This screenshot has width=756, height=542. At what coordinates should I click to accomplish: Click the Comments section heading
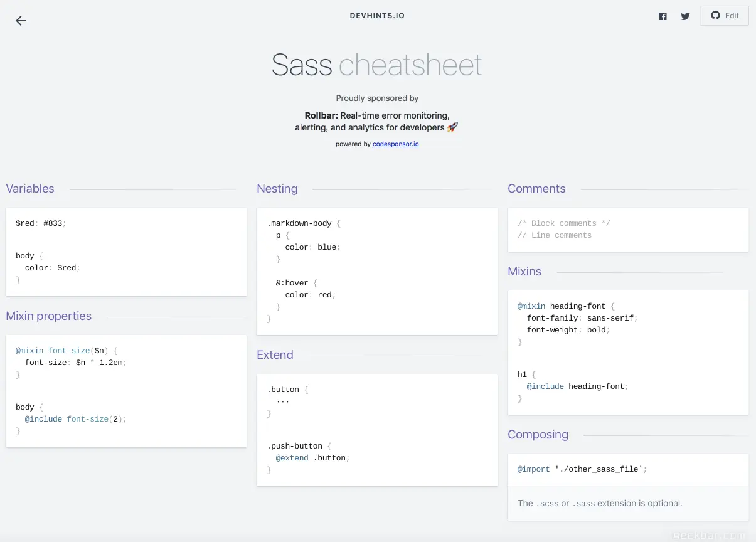pyautogui.click(x=536, y=189)
